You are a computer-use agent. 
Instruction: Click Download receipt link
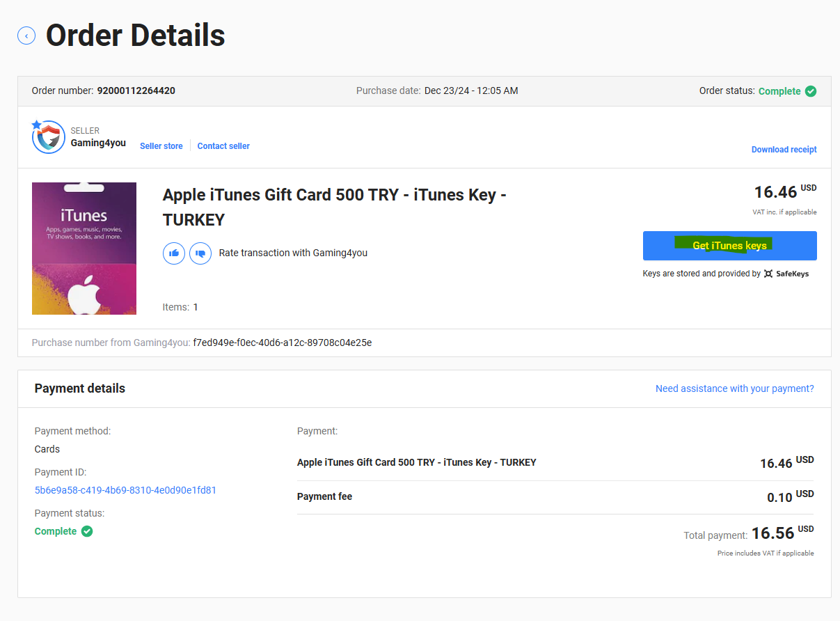[784, 150]
